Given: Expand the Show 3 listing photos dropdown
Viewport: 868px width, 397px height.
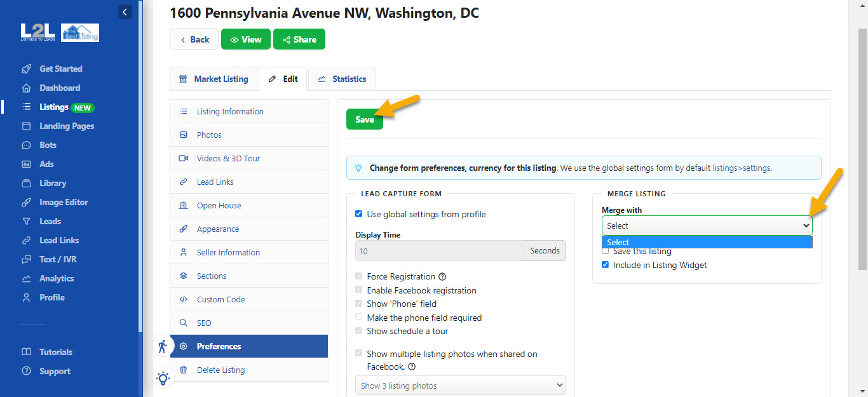Looking at the screenshot, I should (x=460, y=386).
